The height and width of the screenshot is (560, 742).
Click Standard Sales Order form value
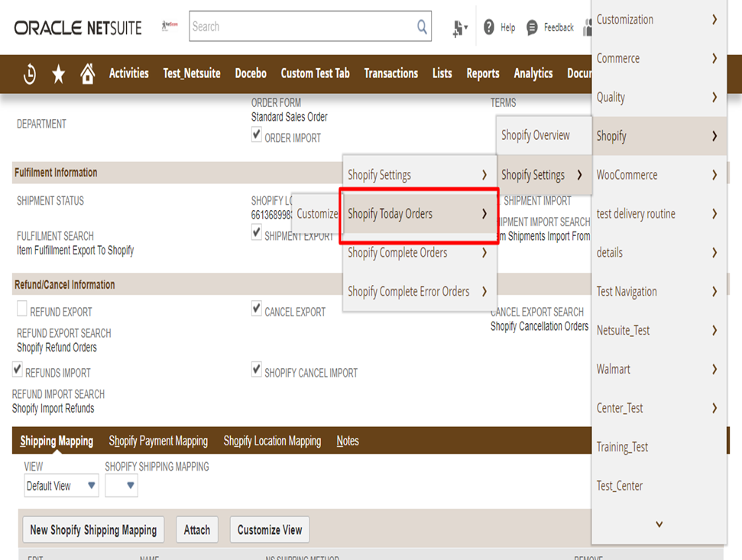289,117
